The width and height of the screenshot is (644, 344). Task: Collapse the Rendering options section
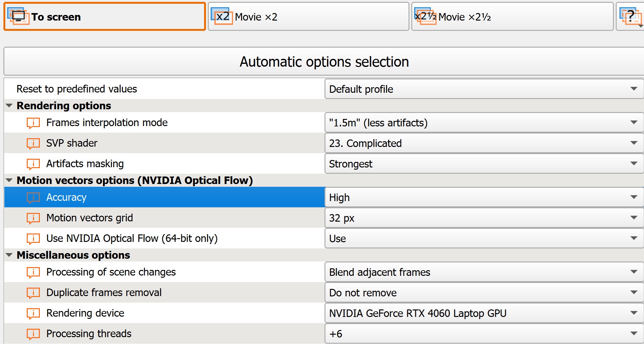click(x=9, y=106)
